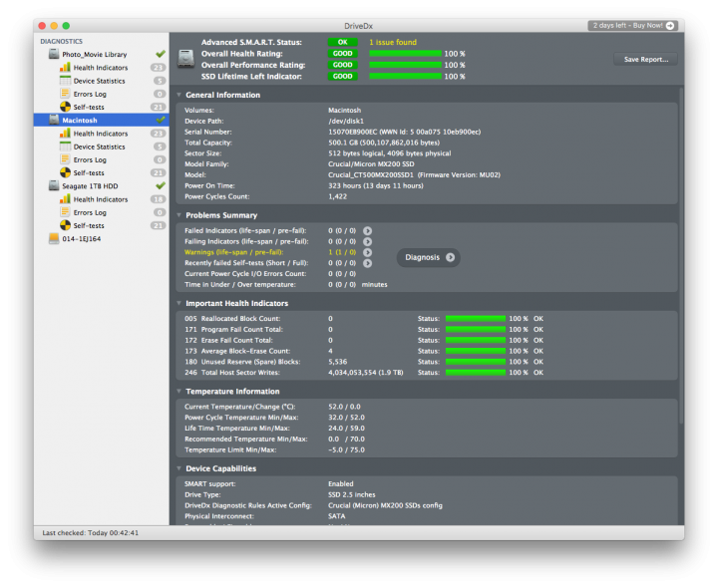Click green checkmark beside Seagate 1TB HDD

click(x=161, y=185)
